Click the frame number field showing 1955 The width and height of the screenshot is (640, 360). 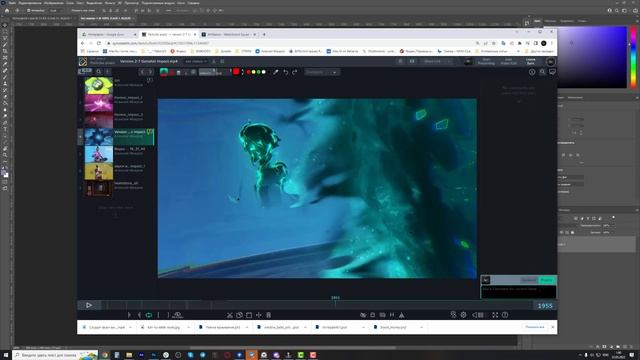pos(545,306)
